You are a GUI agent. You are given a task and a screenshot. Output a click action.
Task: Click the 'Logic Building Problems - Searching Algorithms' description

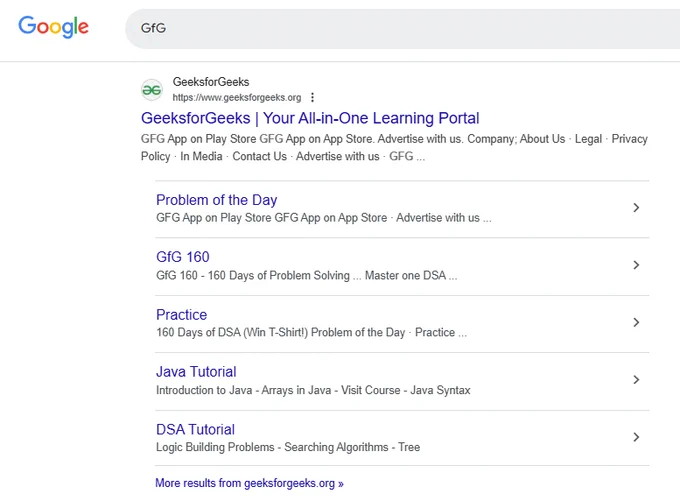(x=288, y=447)
